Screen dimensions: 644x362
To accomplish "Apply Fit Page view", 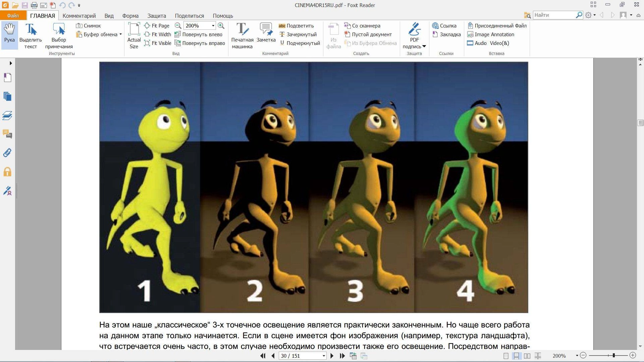I will click(x=157, y=25).
